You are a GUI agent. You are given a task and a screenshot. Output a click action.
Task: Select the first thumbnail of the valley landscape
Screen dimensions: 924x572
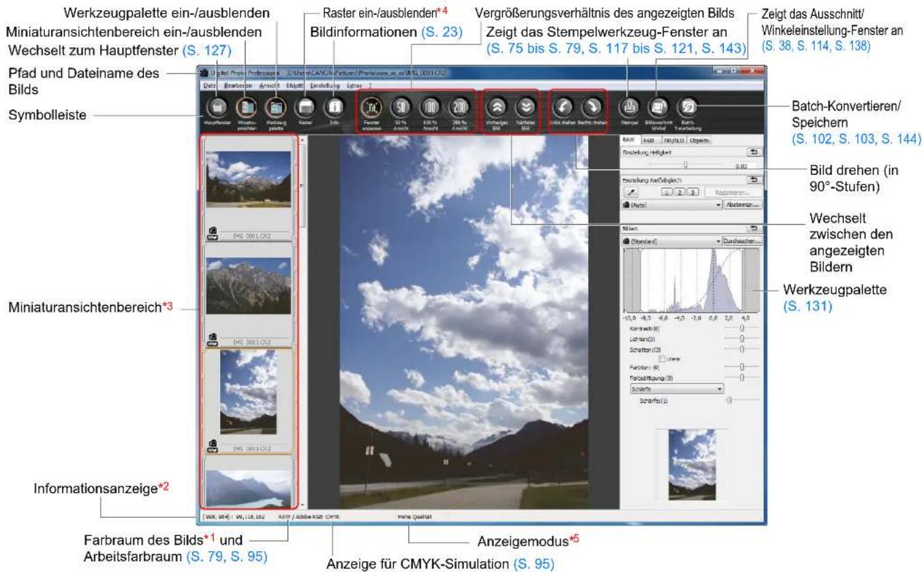(x=248, y=179)
